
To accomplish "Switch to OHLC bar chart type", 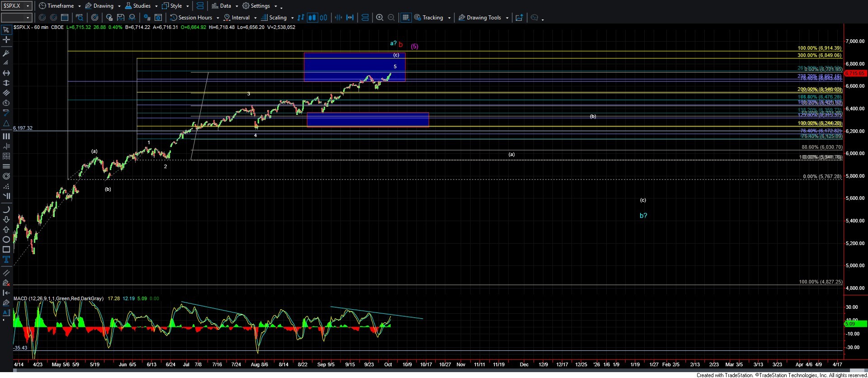I will point(301,18).
